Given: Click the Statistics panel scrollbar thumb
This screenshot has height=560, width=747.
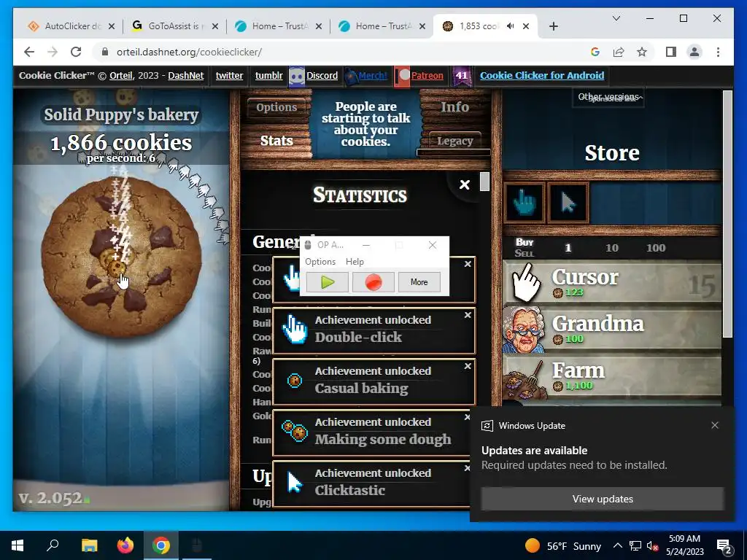Looking at the screenshot, I should (x=484, y=182).
